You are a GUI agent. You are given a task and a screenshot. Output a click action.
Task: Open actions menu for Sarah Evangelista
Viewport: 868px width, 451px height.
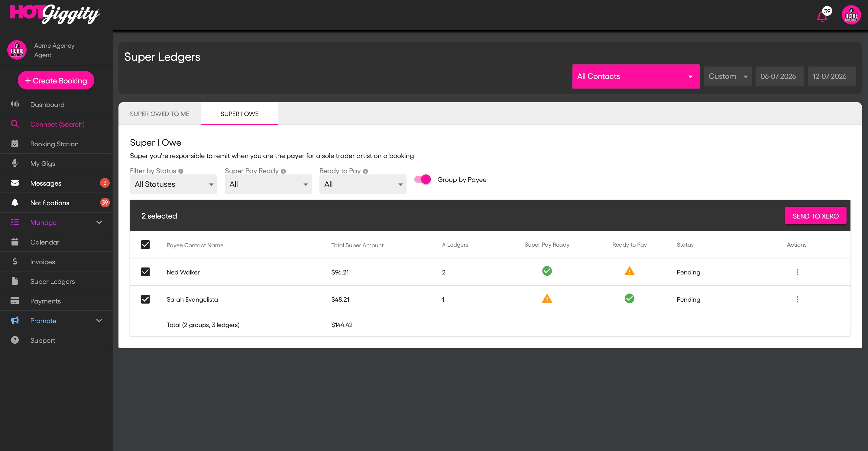(797, 299)
